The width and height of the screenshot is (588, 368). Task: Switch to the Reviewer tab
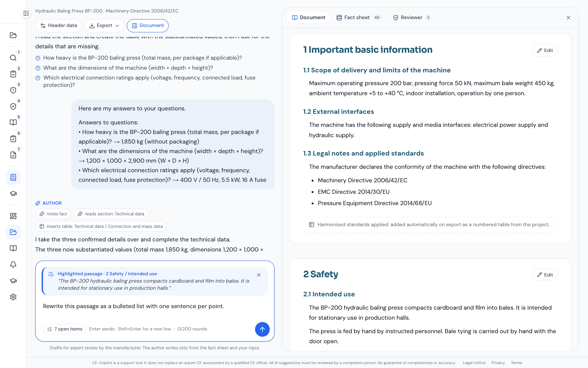click(x=412, y=17)
